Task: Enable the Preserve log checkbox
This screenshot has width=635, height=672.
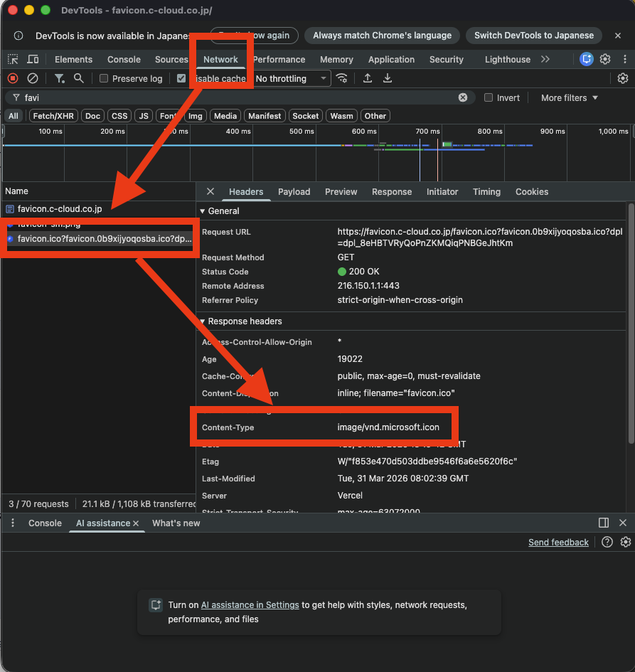Action: point(104,79)
